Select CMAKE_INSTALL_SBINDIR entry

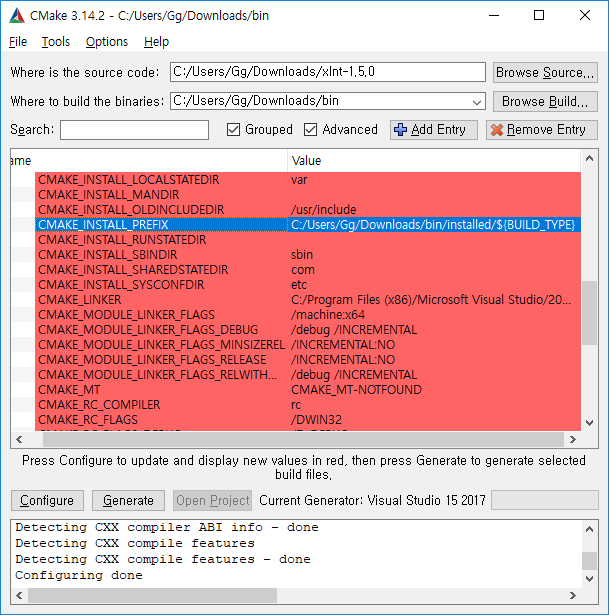pos(107,255)
